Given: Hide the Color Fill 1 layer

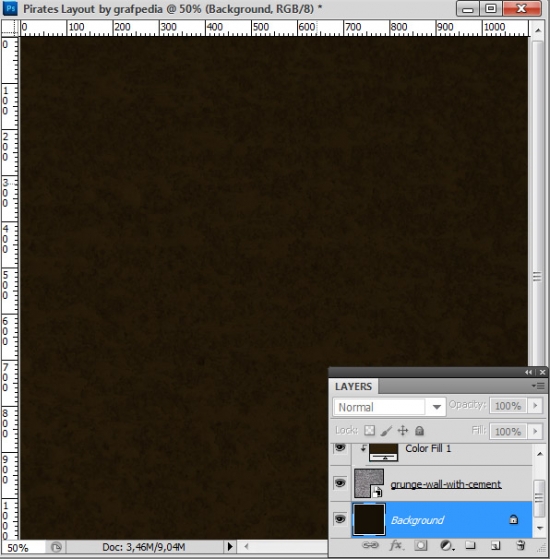Looking at the screenshot, I should 340,447.
